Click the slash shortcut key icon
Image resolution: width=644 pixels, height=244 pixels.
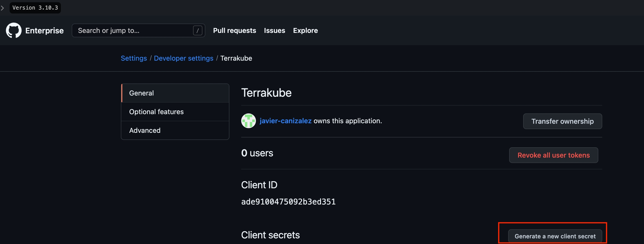(197, 30)
